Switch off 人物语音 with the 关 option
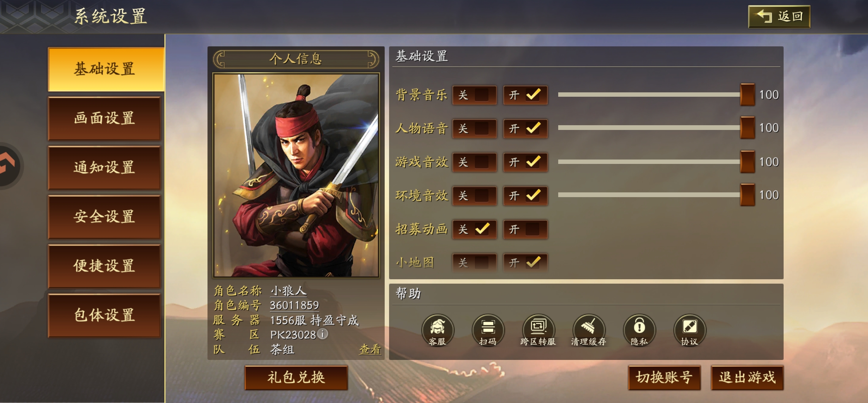 click(x=474, y=128)
